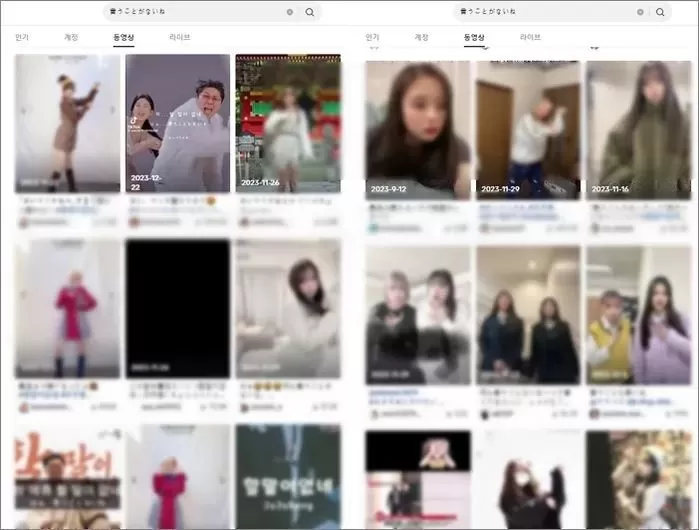Open video thumbnail dated 2023-9-12
The width and height of the screenshot is (699, 530).
pyautogui.click(x=418, y=130)
